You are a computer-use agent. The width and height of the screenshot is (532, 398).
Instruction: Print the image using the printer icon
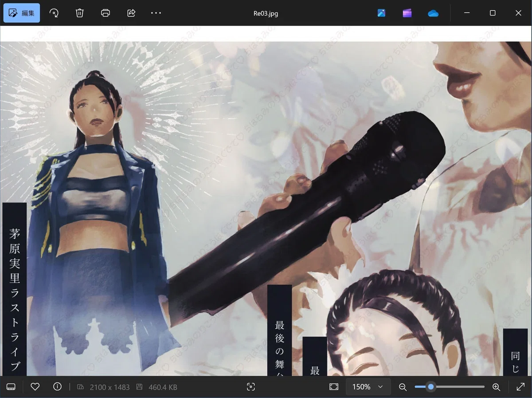(106, 13)
